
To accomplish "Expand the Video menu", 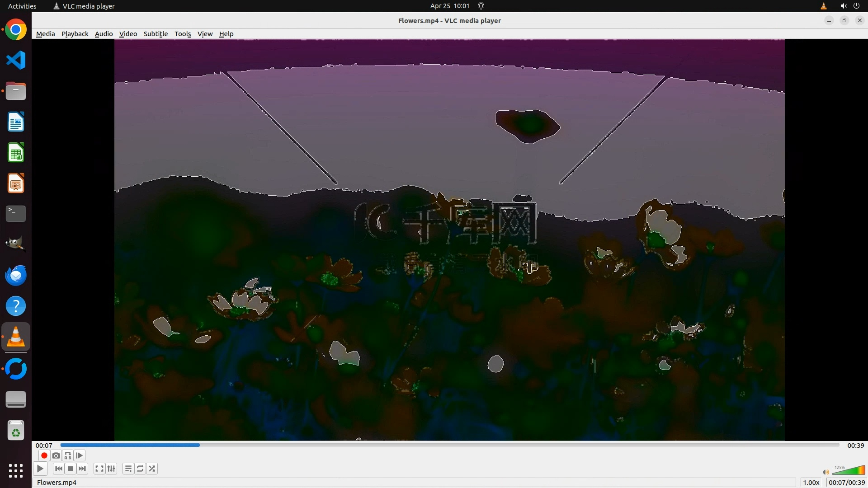I will pos(128,34).
